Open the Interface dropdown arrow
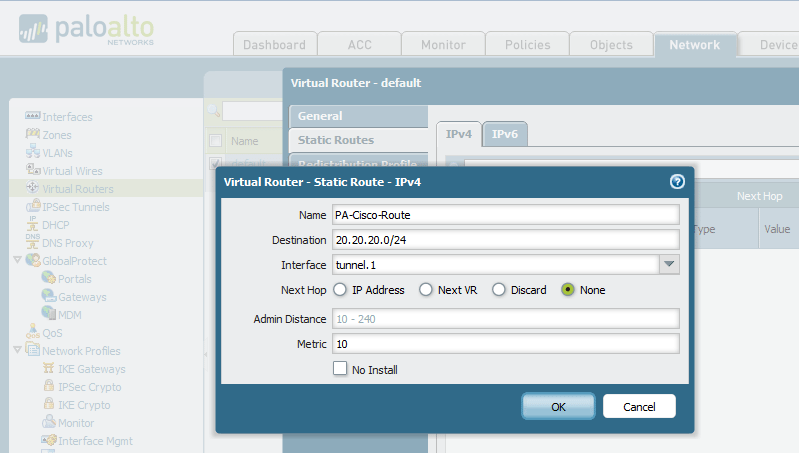This screenshot has width=799, height=453. coord(669,265)
